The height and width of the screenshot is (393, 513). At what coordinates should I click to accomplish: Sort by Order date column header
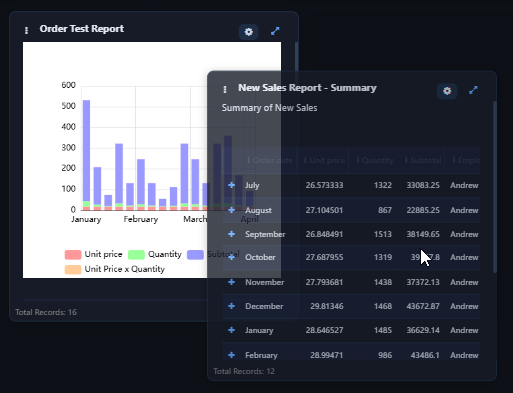[272, 160]
